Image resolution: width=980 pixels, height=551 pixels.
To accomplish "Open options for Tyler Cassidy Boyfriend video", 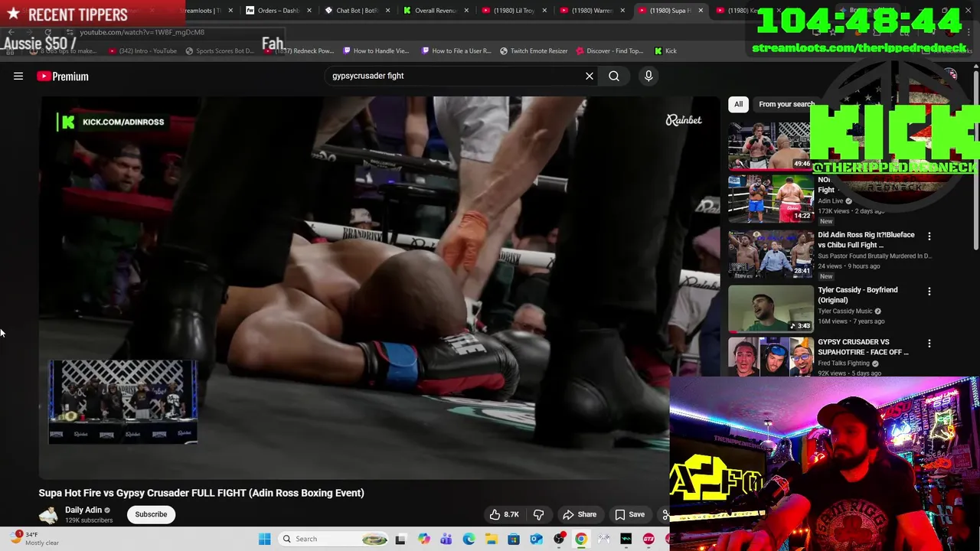I will coord(929,292).
